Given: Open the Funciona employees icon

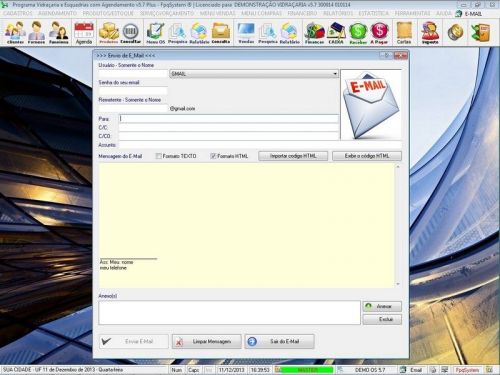Looking at the screenshot, I should (58, 33).
